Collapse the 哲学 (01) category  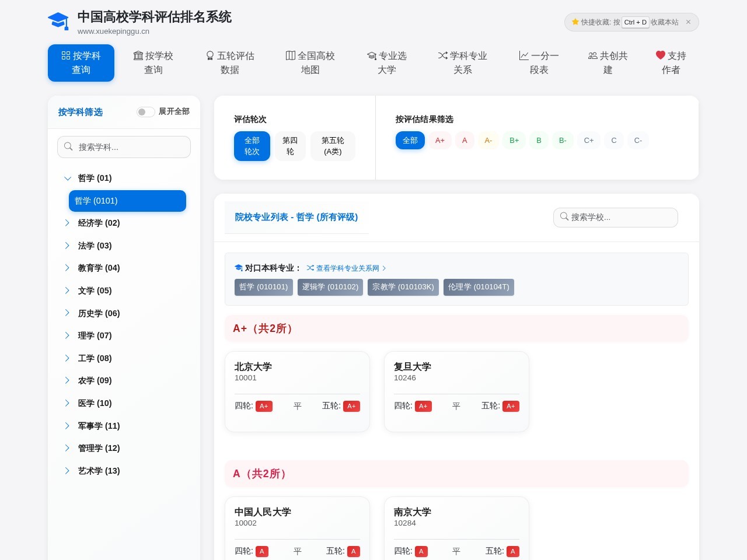pyautogui.click(x=124, y=178)
